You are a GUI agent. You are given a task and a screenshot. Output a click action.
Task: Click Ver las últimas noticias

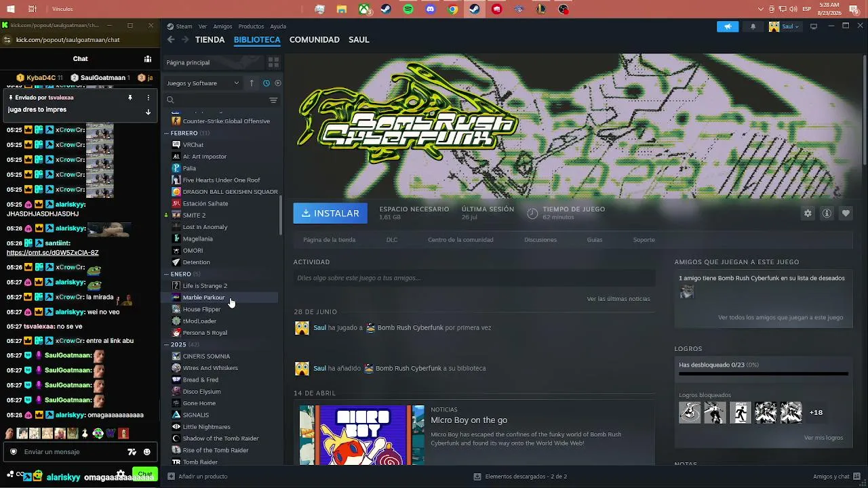click(618, 299)
